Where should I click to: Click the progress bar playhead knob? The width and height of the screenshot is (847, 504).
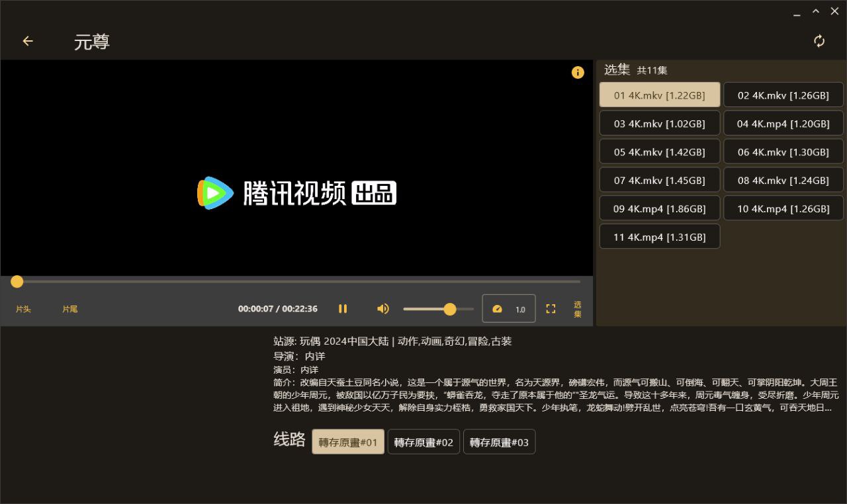17,282
